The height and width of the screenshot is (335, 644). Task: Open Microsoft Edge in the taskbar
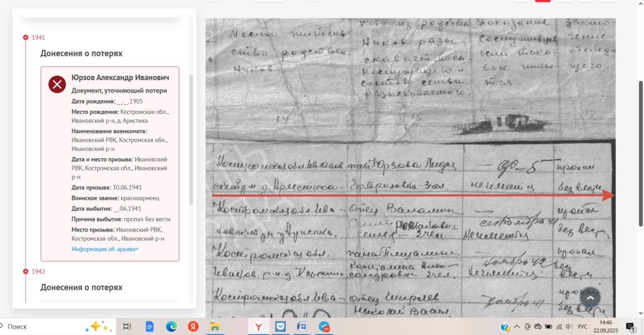point(171,327)
